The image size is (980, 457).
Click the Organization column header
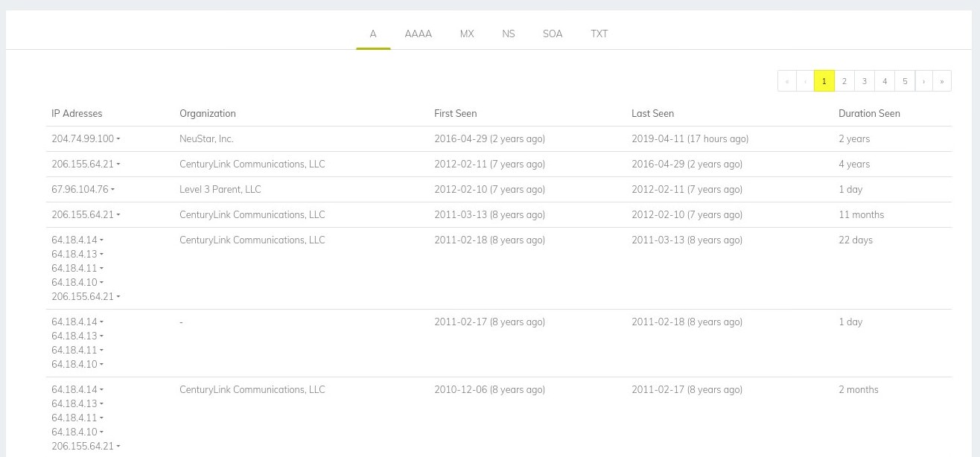pos(208,113)
